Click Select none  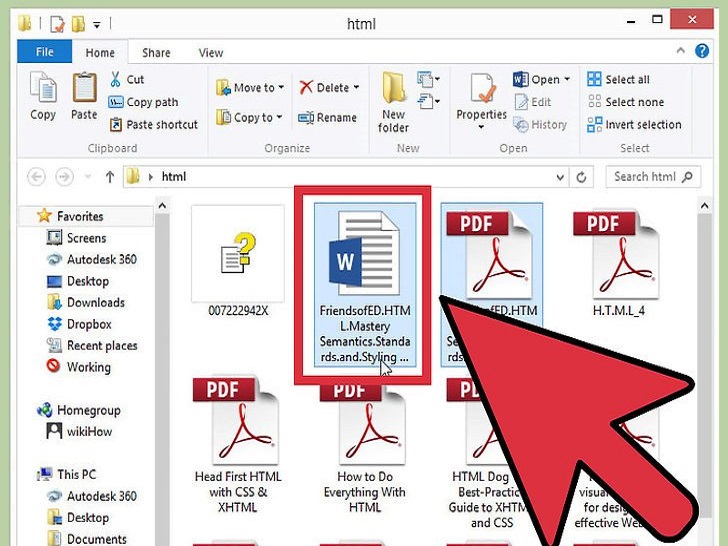(626, 102)
